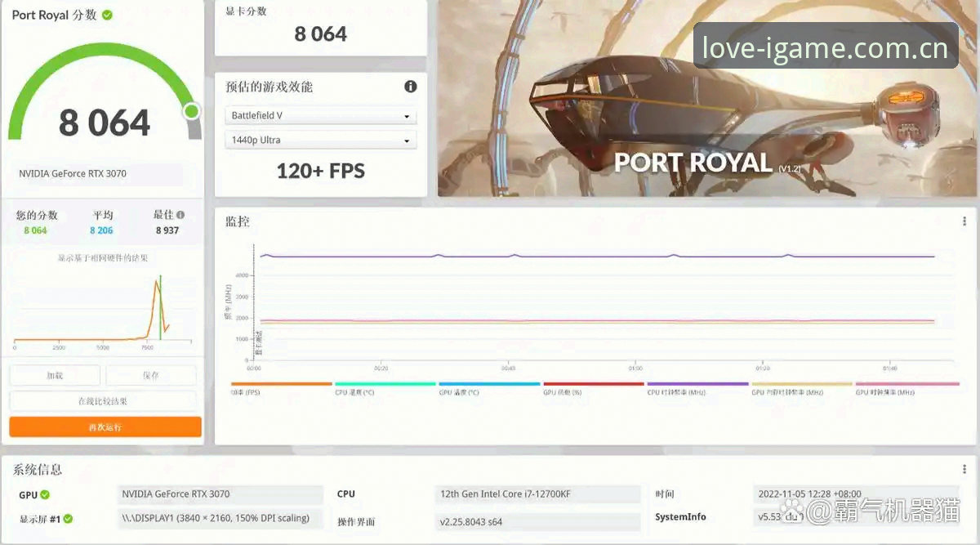Viewport: 980px width, 545px height.
Task: Click the info icon next to 最佳
Action: [180, 215]
